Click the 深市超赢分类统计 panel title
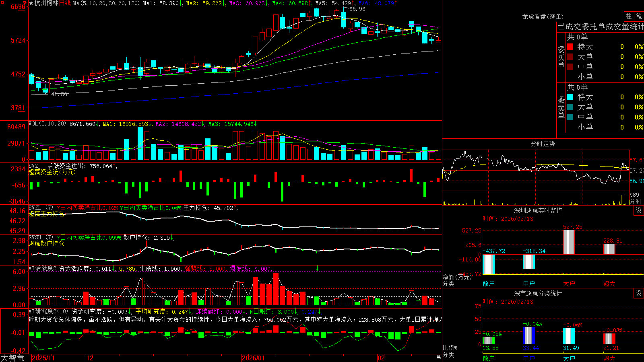The width and height of the screenshot is (644, 362). click(538, 293)
